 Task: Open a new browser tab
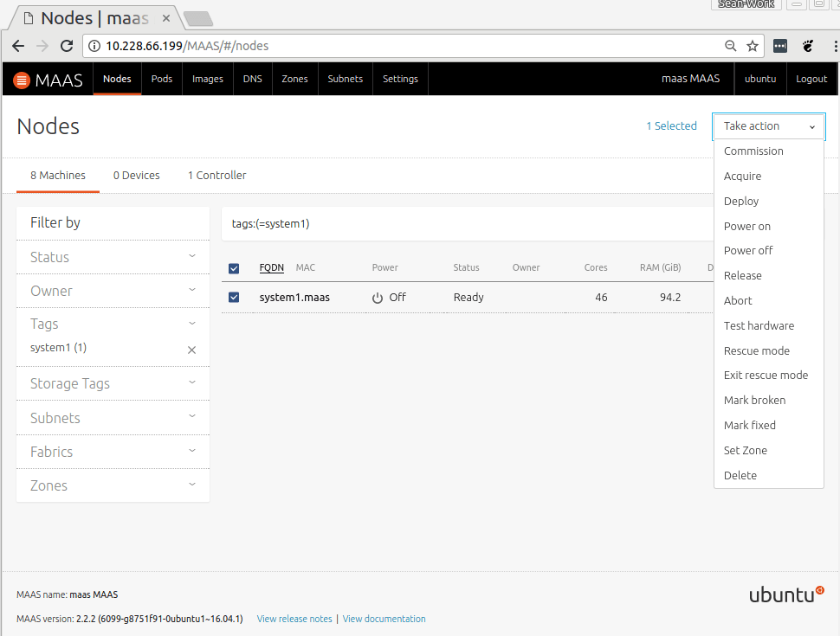click(x=198, y=19)
